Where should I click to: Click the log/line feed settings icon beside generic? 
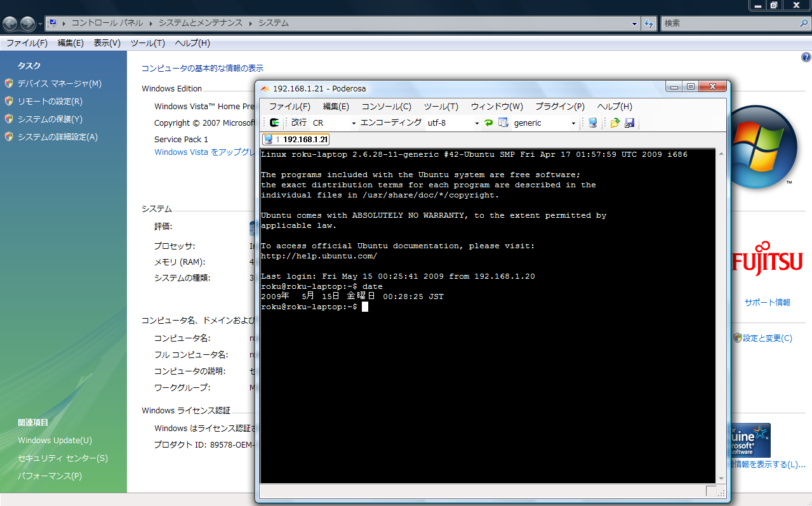click(503, 123)
